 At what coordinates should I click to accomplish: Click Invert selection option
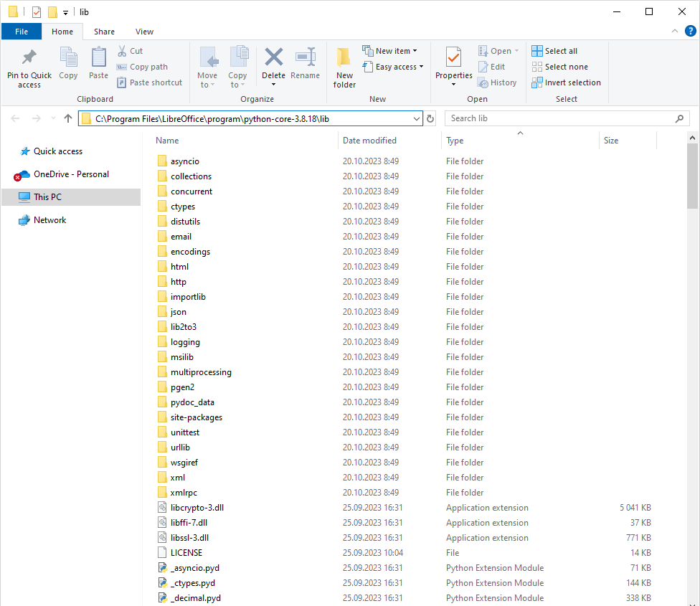pos(567,82)
